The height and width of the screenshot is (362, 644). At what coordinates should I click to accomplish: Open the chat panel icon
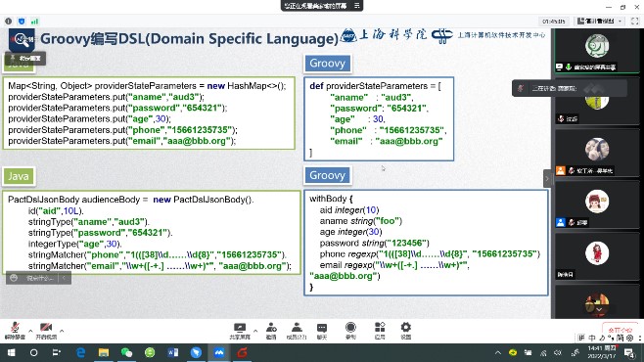pos(322,331)
